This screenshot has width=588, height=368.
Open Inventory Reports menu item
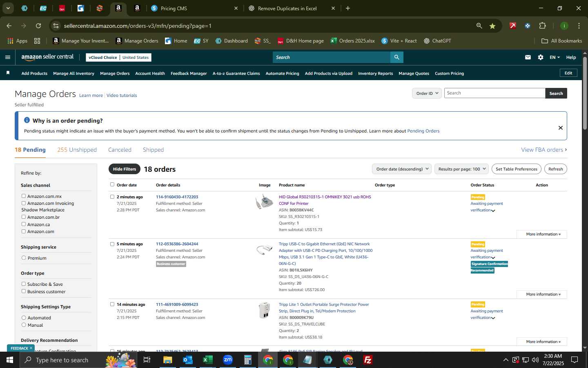tap(375, 74)
